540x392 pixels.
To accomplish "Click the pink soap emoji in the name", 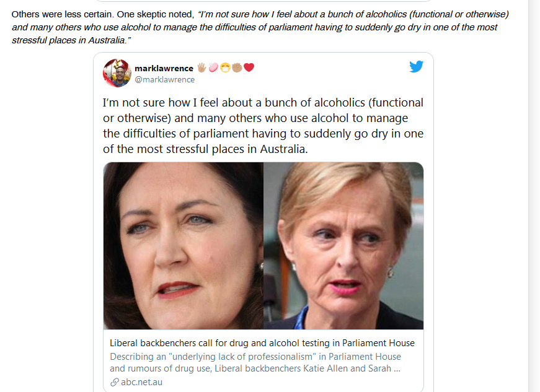I will click(213, 68).
